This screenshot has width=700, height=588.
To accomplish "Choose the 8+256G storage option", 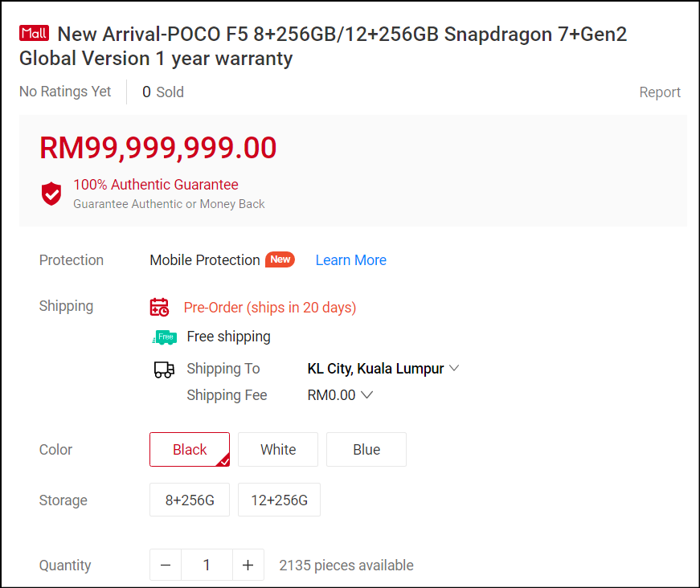I will pyautogui.click(x=190, y=500).
